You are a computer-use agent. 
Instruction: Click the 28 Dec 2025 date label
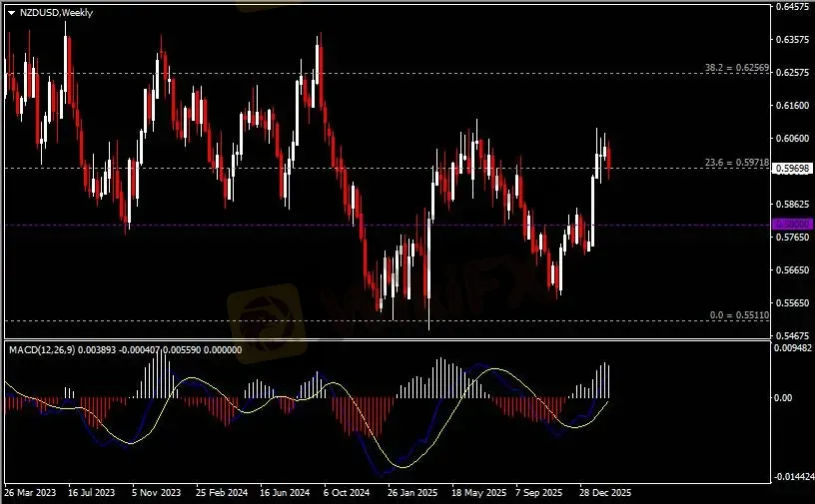[x=605, y=493]
